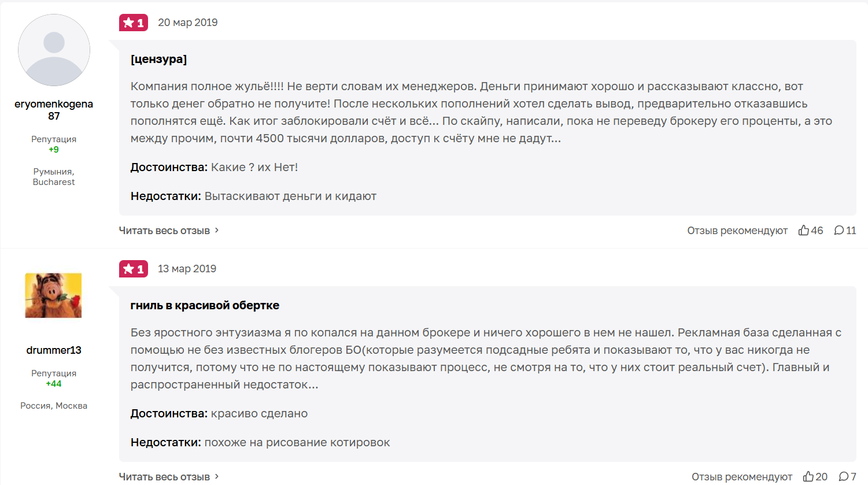Click the thumbs-up icon with 46 likes

coord(804,231)
